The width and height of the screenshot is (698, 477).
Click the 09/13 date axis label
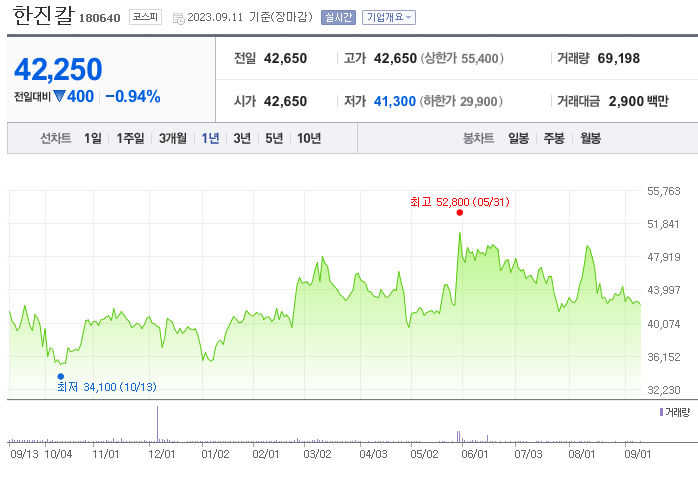pyautogui.click(x=24, y=454)
